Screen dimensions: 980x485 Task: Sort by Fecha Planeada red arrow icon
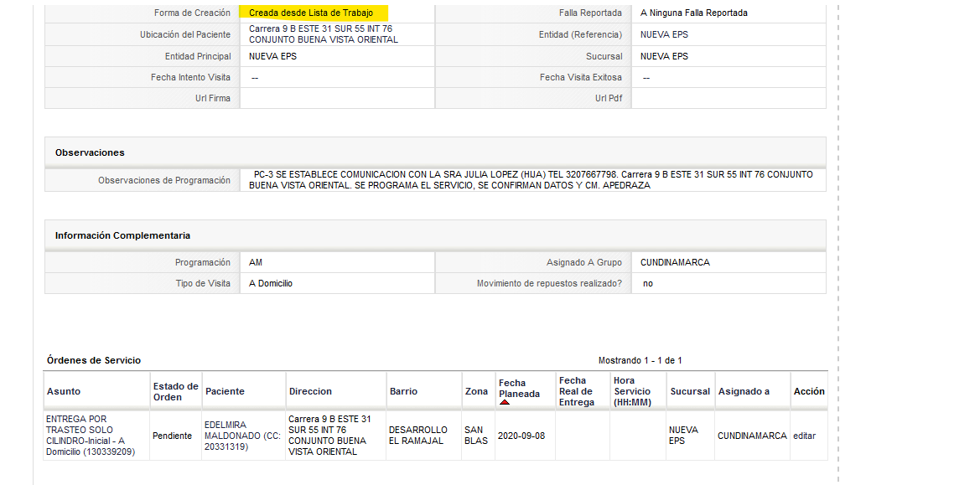(x=505, y=403)
